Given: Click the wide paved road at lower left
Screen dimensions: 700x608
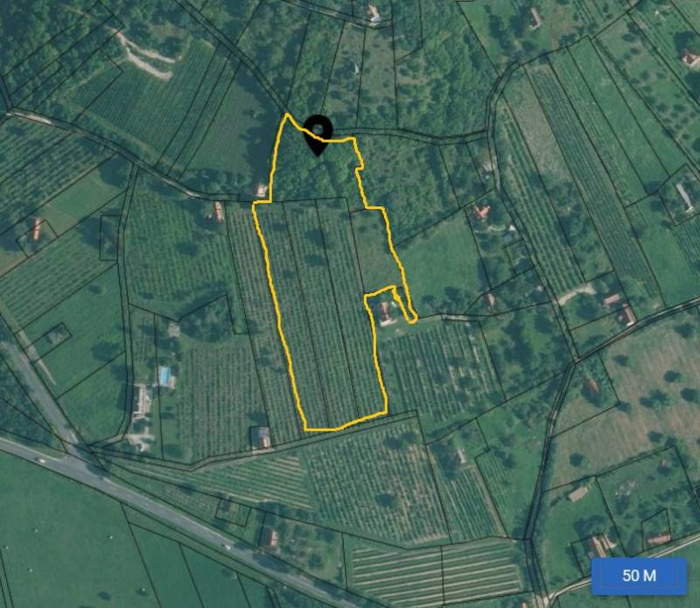Looking at the screenshot, I should pos(147,505).
